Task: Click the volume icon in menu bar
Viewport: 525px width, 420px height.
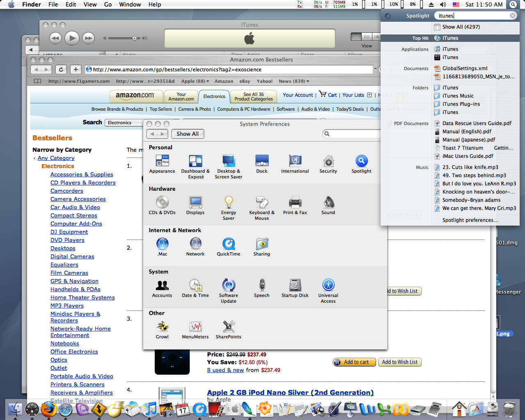Action: coord(443,5)
